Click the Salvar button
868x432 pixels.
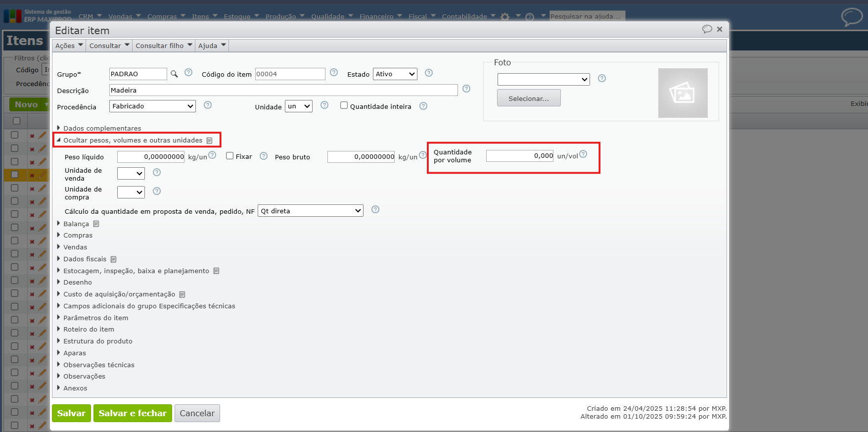(x=71, y=413)
